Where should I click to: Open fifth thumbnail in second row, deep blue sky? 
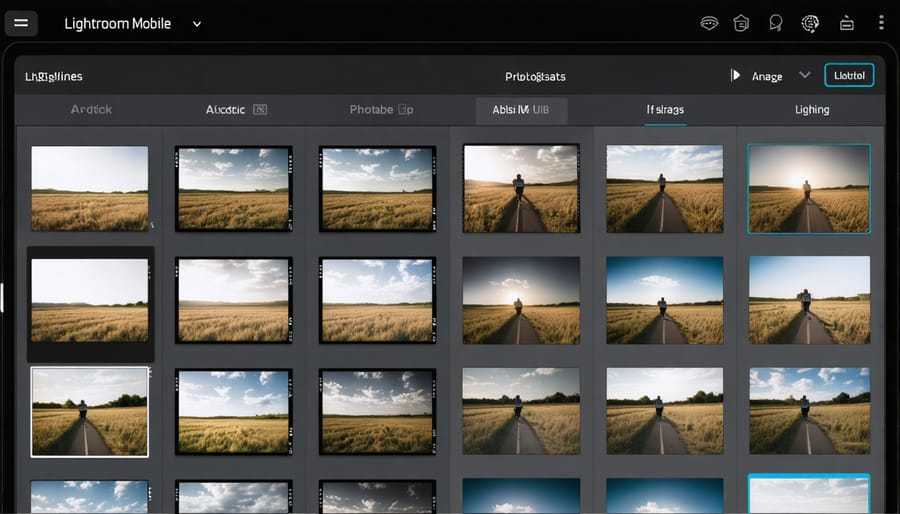click(x=665, y=300)
